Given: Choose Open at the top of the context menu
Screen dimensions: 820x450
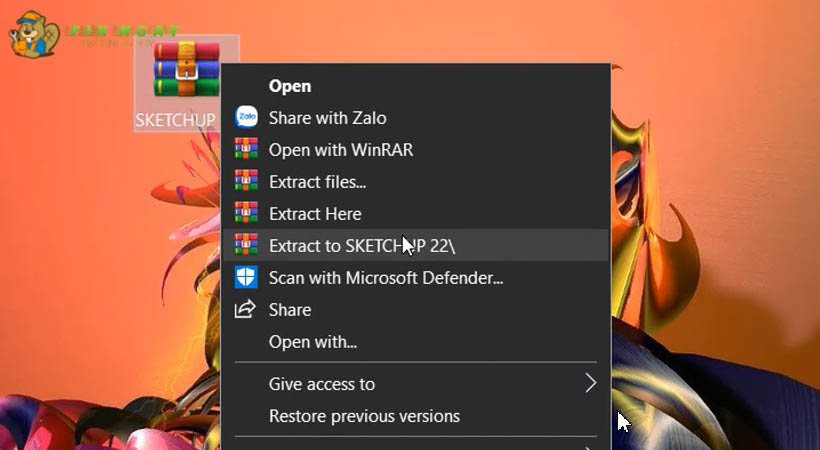Looking at the screenshot, I should pyautogui.click(x=290, y=86).
